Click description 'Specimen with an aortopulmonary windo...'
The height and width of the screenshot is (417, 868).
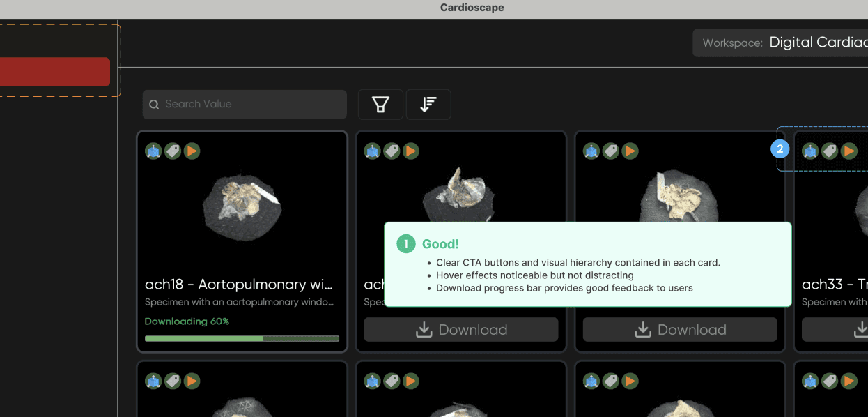(x=240, y=303)
